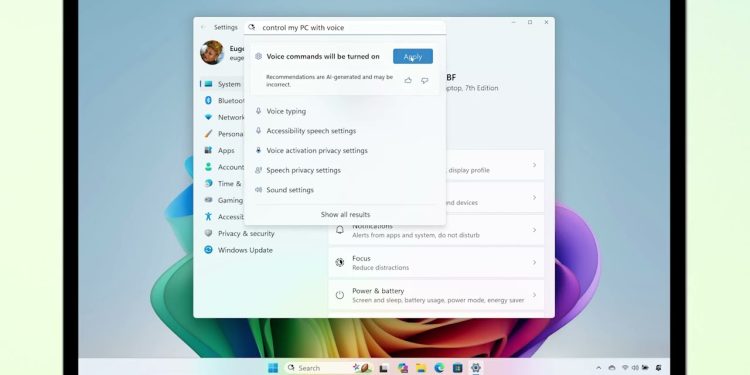Viewport: 750px width, 375px height.
Task: Click the search field containing 'control my PC with voice'
Action: click(x=345, y=28)
